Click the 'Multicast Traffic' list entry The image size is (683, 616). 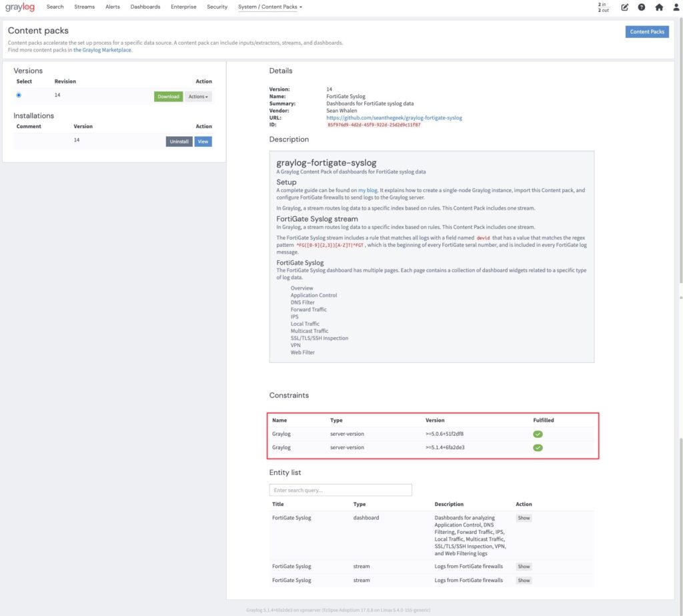click(x=309, y=331)
